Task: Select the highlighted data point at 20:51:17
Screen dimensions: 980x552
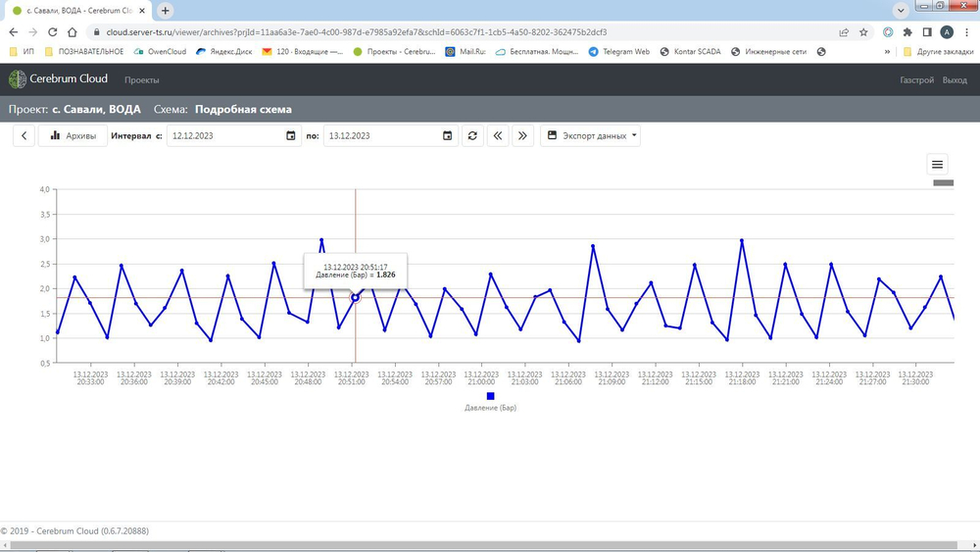Action: coord(355,298)
